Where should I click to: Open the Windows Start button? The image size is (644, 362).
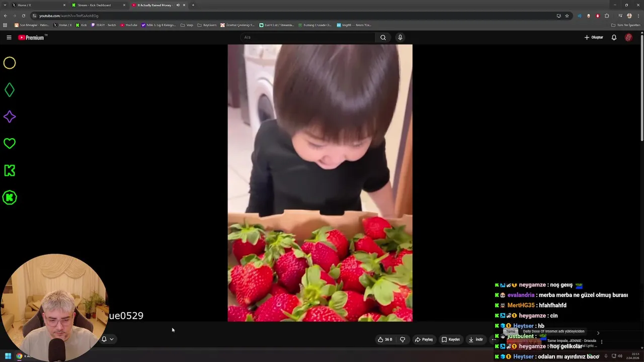[x=8, y=356]
